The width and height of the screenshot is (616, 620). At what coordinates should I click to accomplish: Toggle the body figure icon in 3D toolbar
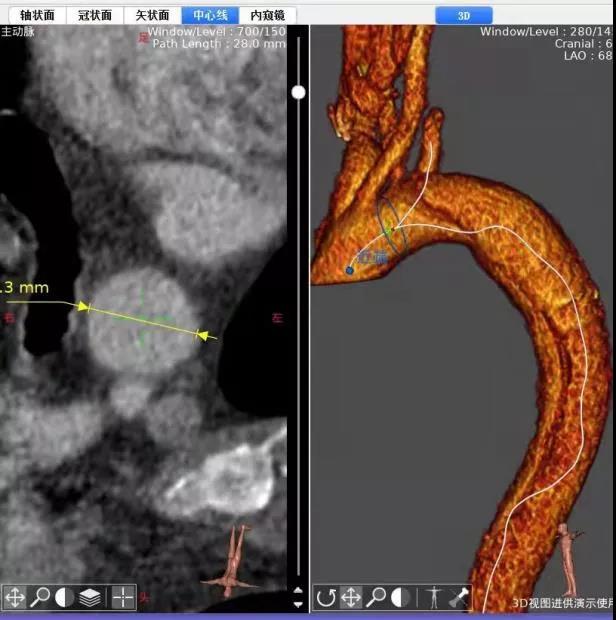point(434,598)
